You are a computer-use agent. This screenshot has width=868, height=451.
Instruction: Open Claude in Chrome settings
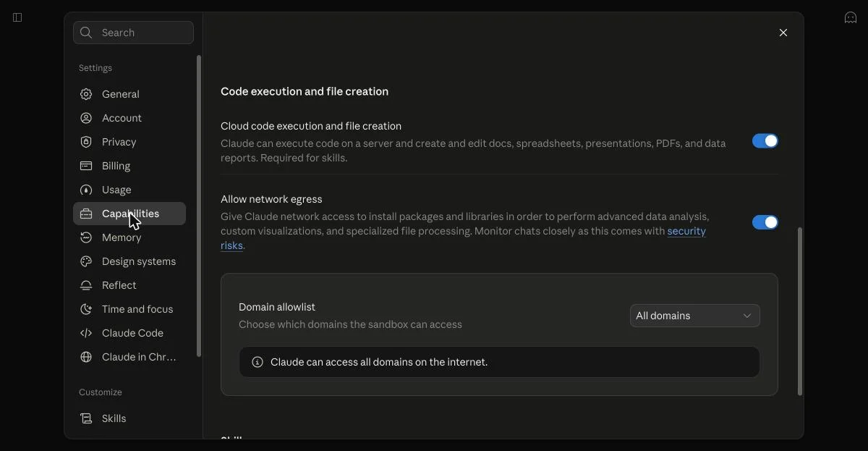click(x=129, y=357)
